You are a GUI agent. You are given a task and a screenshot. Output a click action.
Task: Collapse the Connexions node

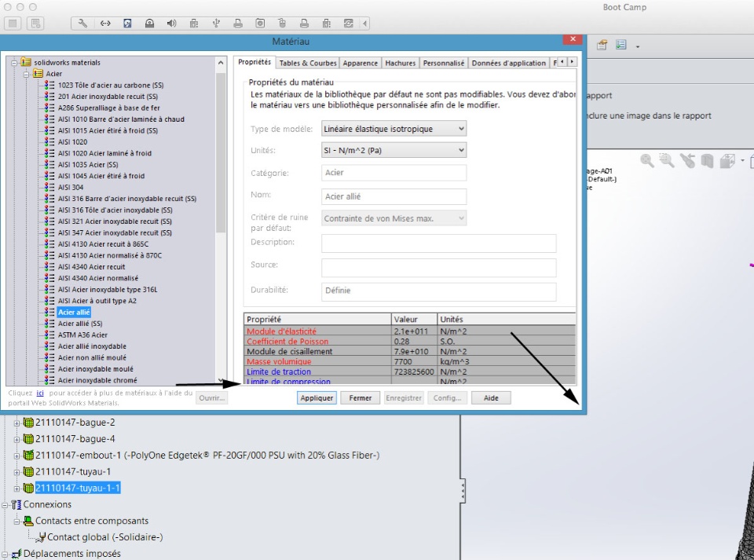[x=5, y=505]
